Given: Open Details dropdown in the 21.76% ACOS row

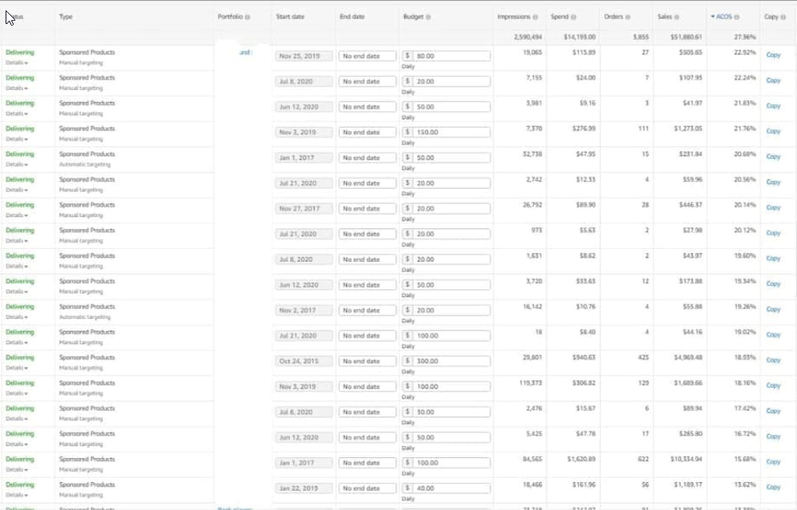Looking at the screenshot, I should [x=17, y=139].
